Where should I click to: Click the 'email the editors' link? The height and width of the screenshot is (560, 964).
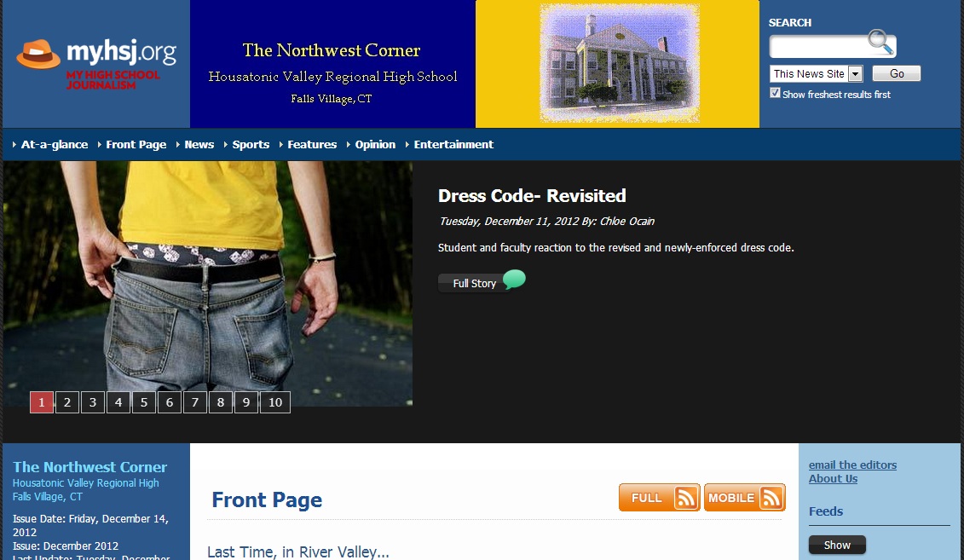click(852, 465)
